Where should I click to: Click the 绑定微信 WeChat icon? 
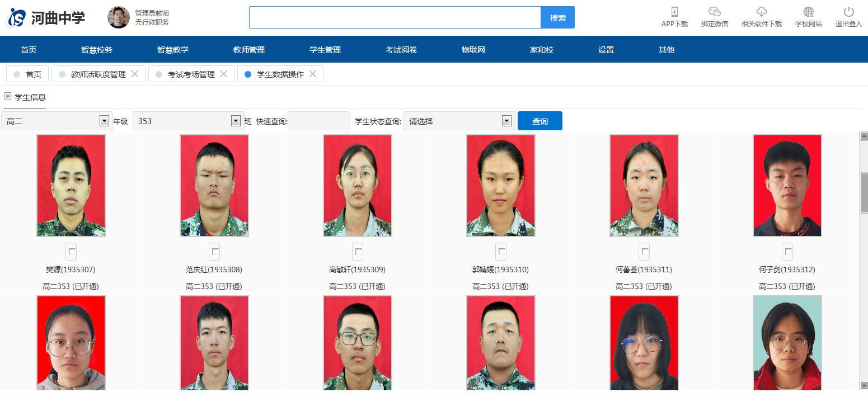coord(715,12)
